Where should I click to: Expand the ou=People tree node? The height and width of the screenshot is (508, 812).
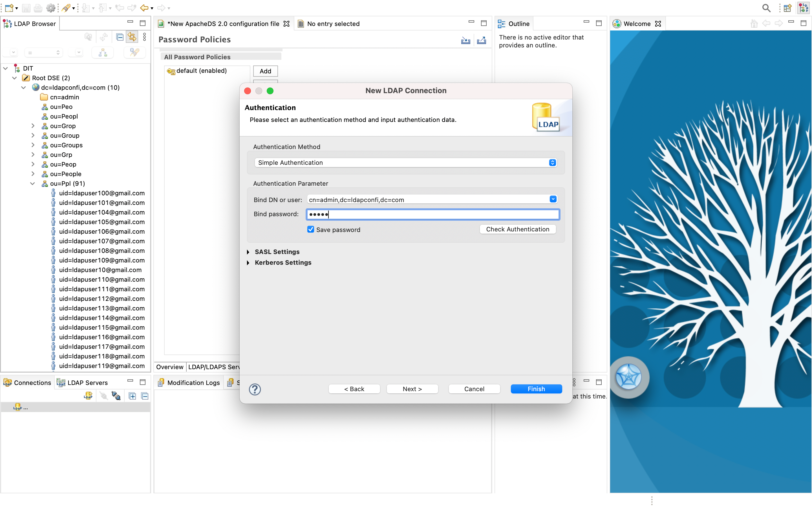coord(32,174)
